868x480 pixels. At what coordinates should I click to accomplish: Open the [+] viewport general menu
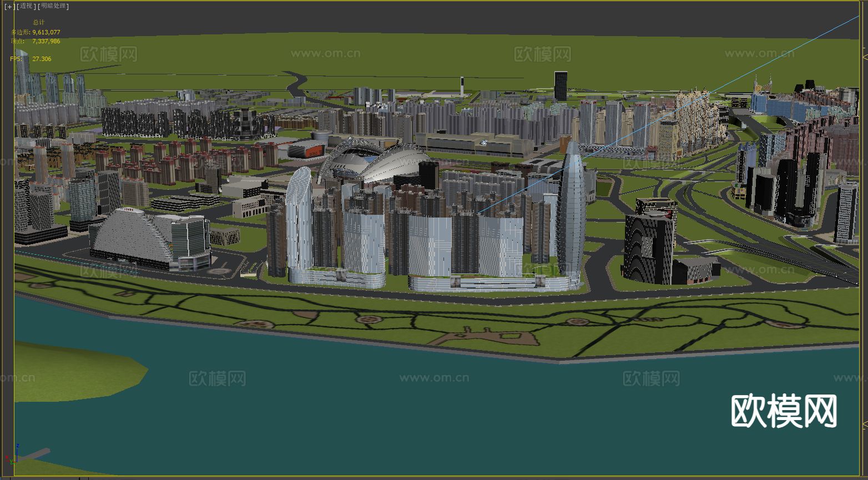click(9, 6)
